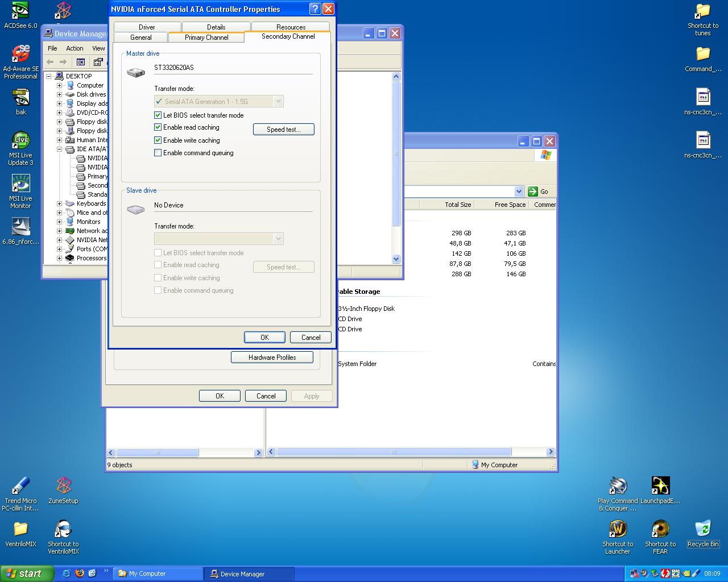Expand the Disk drives tree node

click(59, 94)
